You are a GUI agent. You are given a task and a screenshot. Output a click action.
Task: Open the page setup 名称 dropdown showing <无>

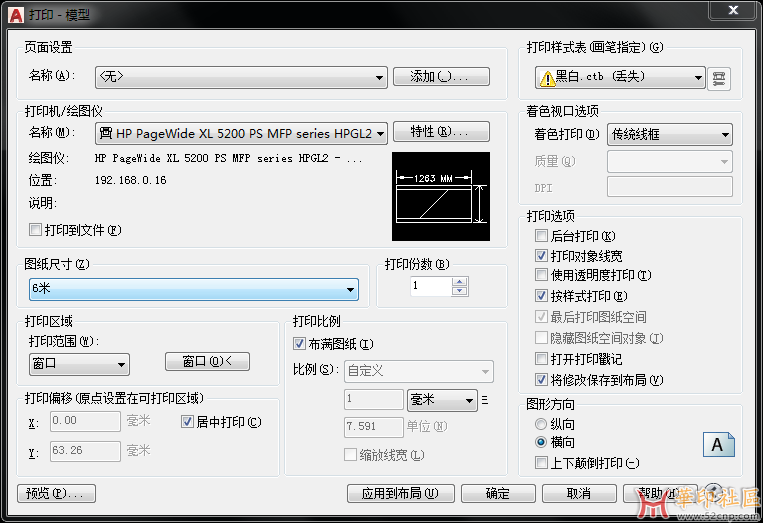coord(241,77)
